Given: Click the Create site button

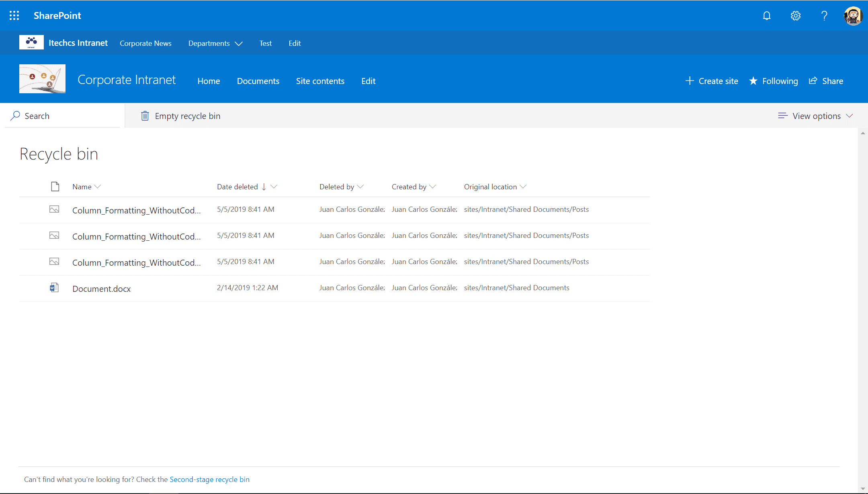Looking at the screenshot, I should coord(712,81).
